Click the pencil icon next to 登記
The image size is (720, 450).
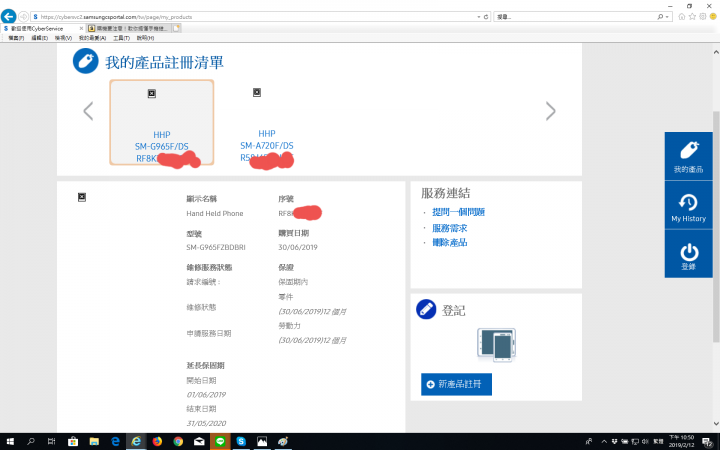(426, 309)
